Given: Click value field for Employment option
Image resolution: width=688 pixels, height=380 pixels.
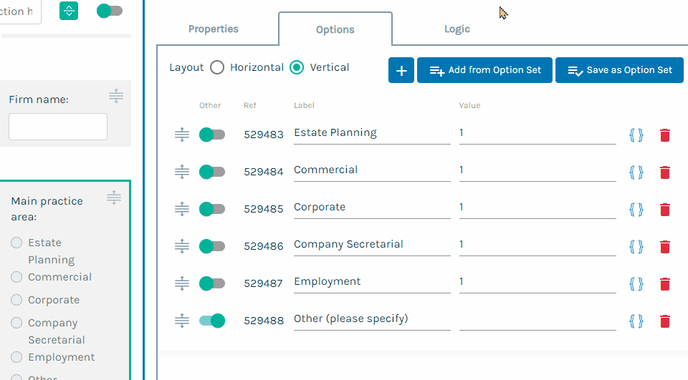Looking at the screenshot, I should coord(538,283).
